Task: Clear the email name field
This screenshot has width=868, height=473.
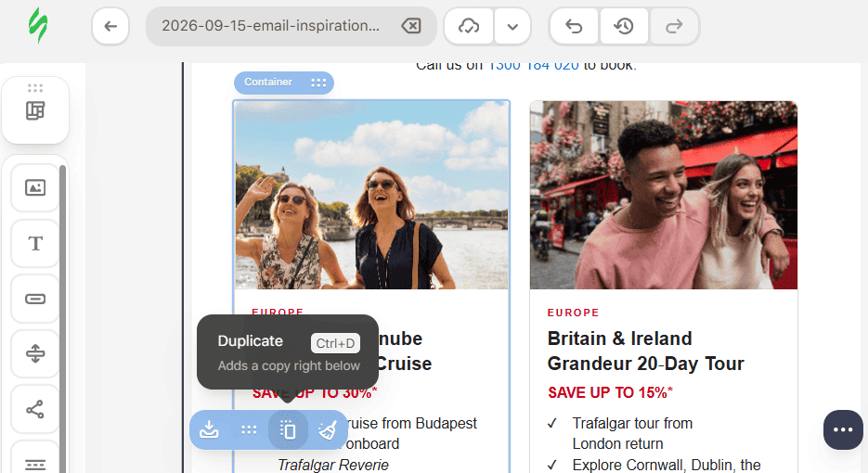Action: point(411,25)
